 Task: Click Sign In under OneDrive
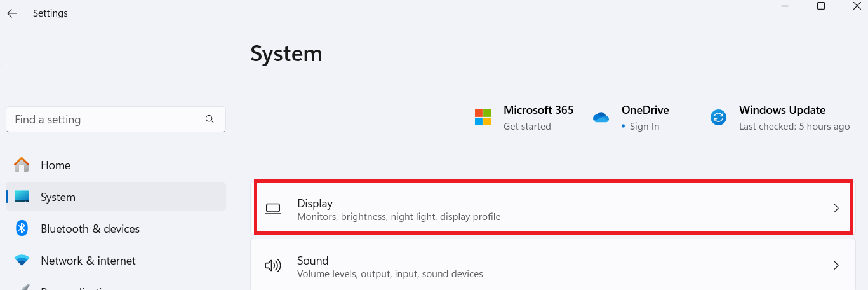pyautogui.click(x=644, y=127)
